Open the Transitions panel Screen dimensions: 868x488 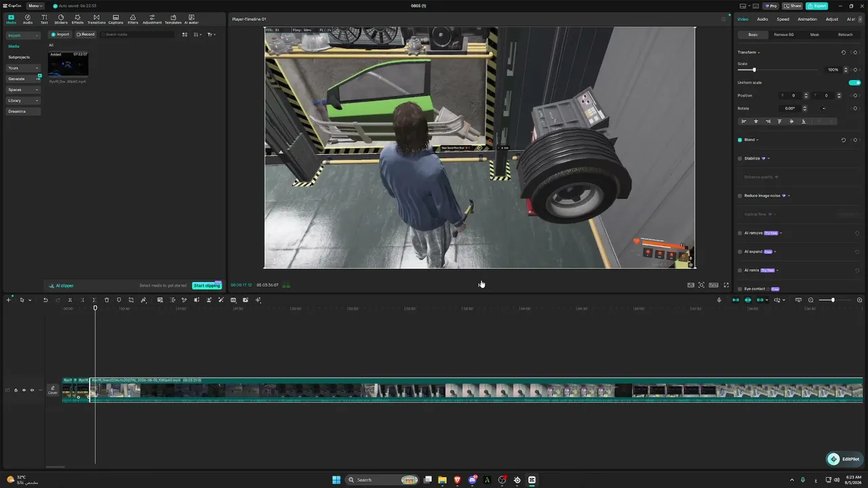pos(96,19)
